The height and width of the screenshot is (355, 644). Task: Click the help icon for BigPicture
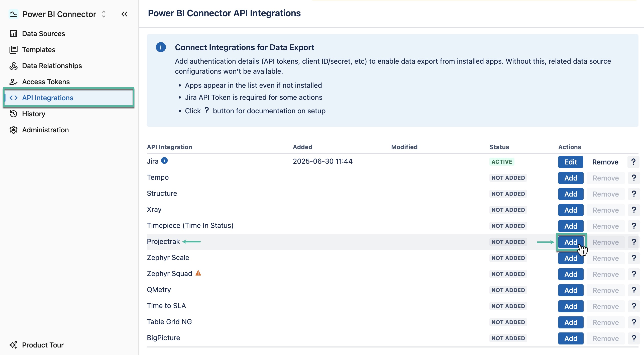[634, 338]
